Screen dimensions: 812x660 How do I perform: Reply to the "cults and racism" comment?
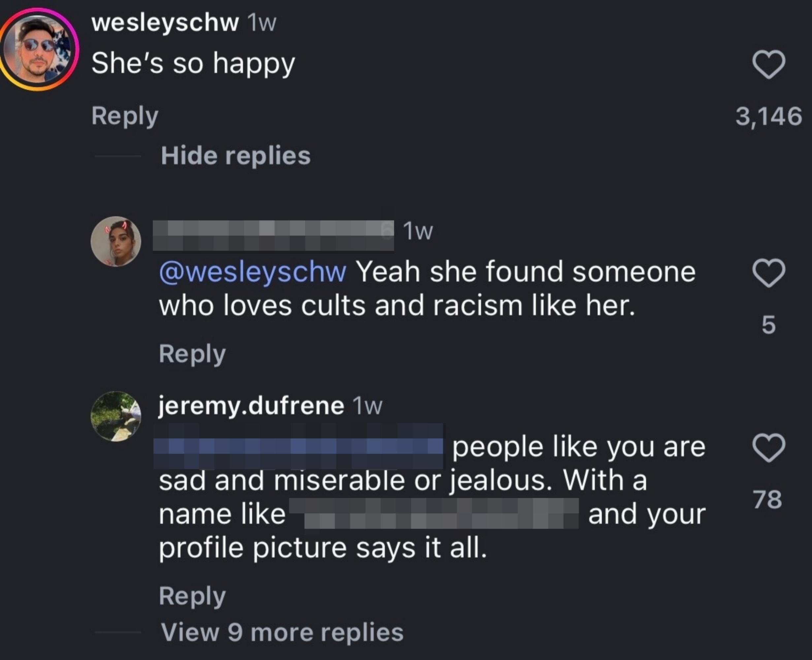pyautogui.click(x=192, y=354)
